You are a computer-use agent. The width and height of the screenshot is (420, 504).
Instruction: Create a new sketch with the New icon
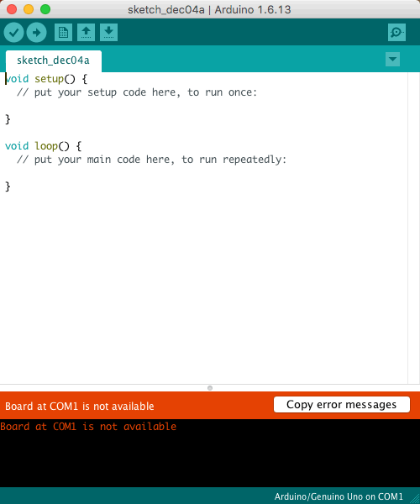pyautogui.click(x=63, y=32)
